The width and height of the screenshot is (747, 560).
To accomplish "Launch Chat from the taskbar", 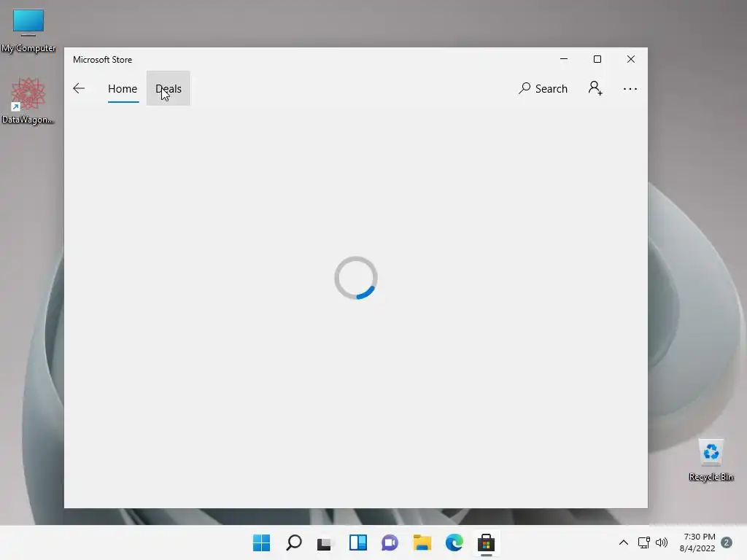I will [390, 542].
